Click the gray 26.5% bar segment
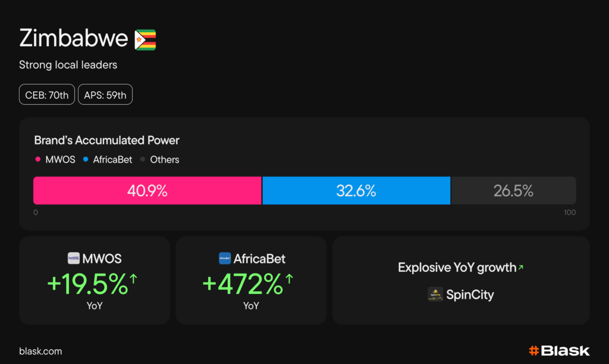Screen dimensions: 609x364 (x=513, y=191)
